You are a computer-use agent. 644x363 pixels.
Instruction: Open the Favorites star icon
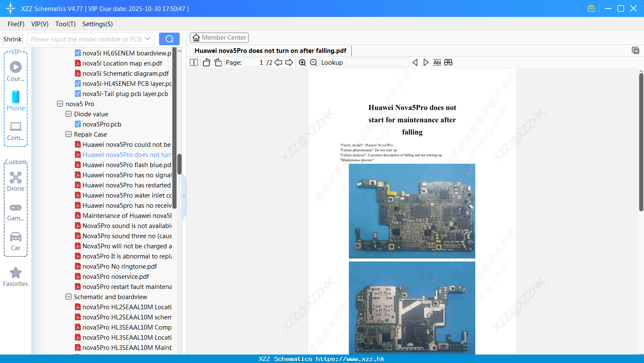pyautogui.click(x=16, y=277)
